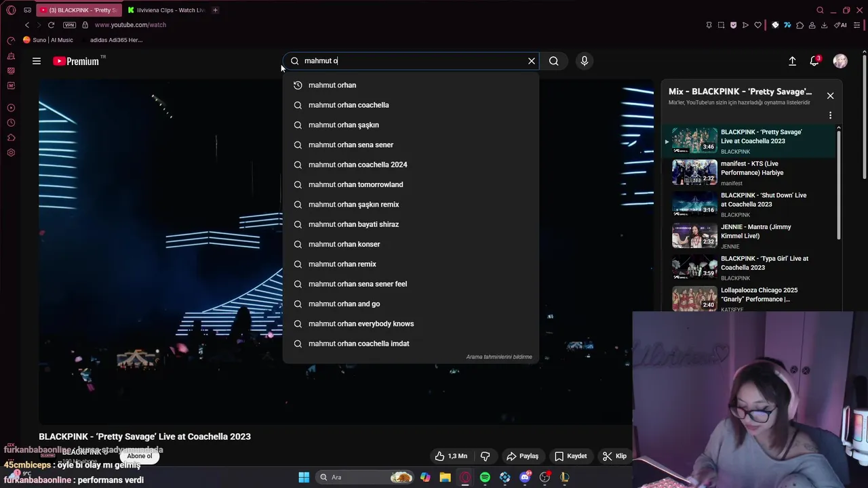
Task: Choose suggestion "mahmut orhan tomorrowland"
Action: [x=411, y=184]
